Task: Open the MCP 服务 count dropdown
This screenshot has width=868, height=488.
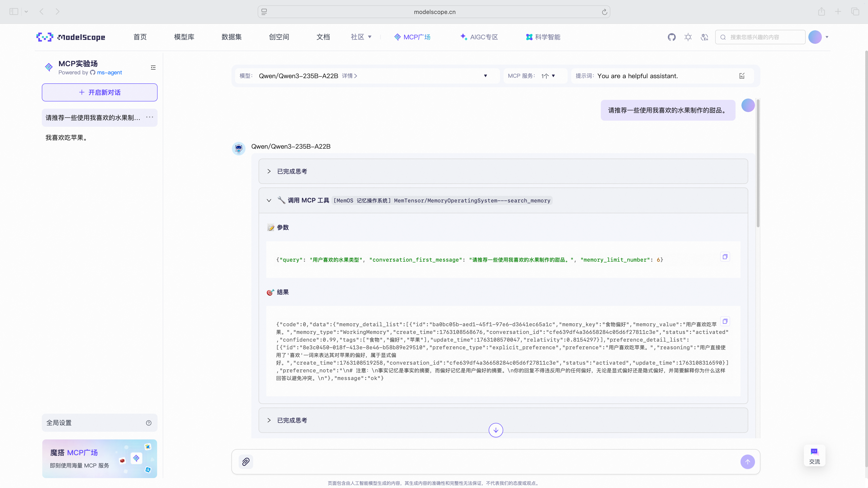Action: pos(549,76)
